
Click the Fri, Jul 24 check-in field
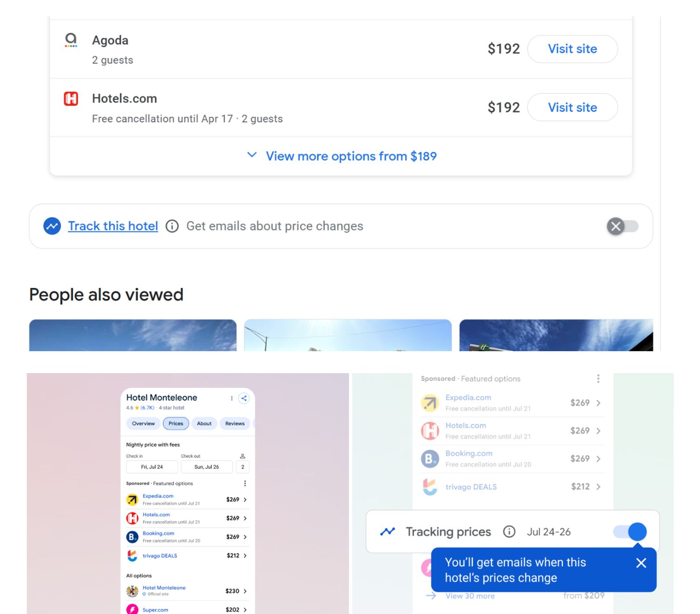pos(152,467)
